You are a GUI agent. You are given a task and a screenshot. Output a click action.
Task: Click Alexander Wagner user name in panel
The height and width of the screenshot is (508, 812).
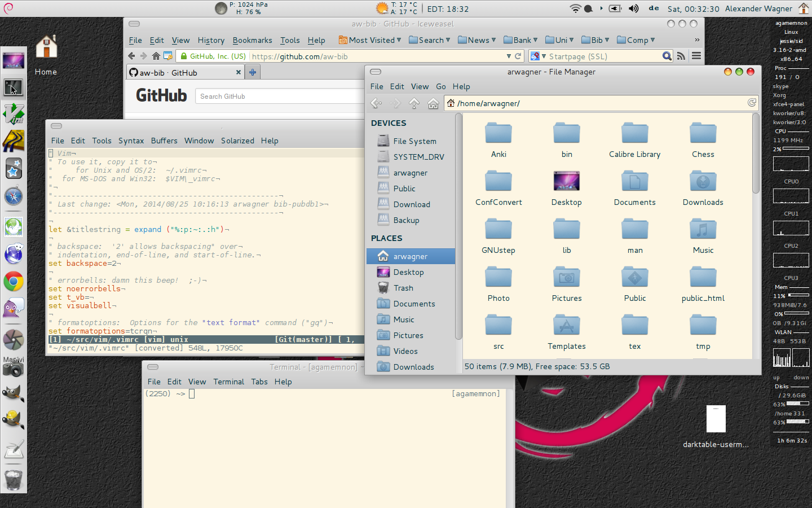(758, 8)
